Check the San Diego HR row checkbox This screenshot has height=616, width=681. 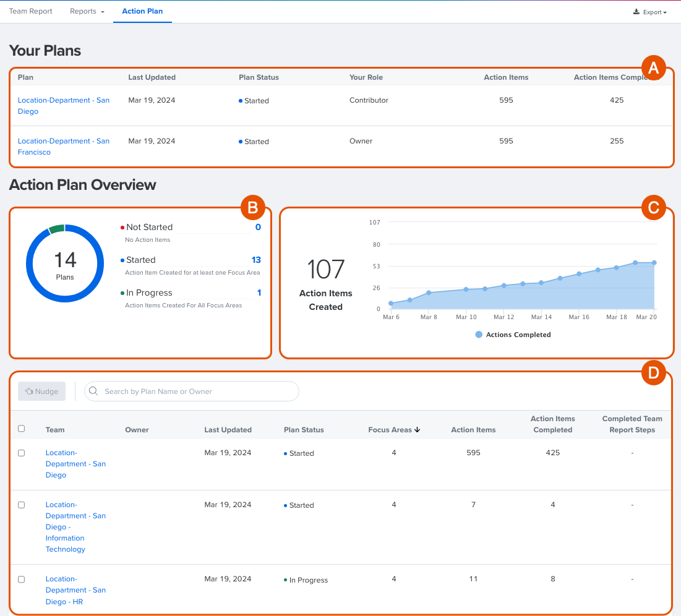22,580
